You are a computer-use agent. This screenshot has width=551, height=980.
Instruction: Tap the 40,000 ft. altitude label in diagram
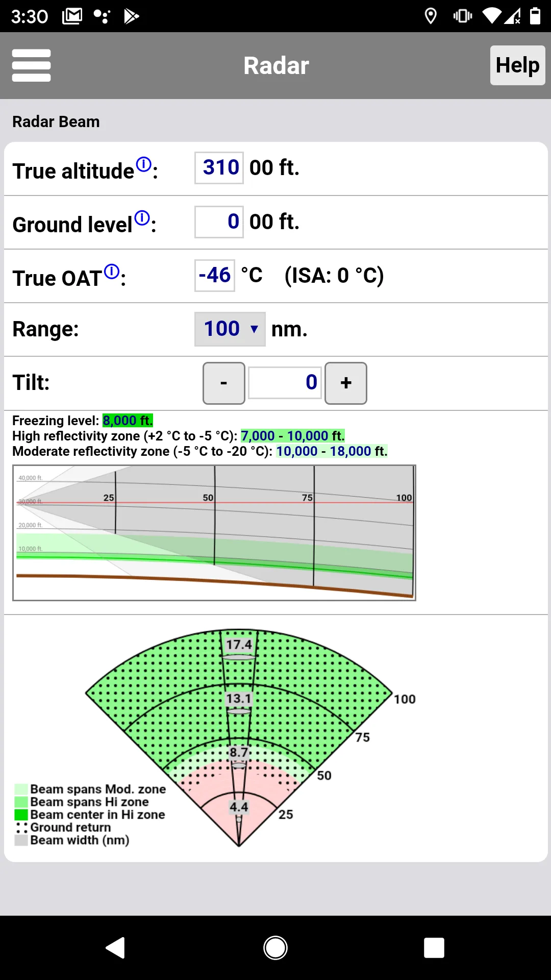point(31,478)
